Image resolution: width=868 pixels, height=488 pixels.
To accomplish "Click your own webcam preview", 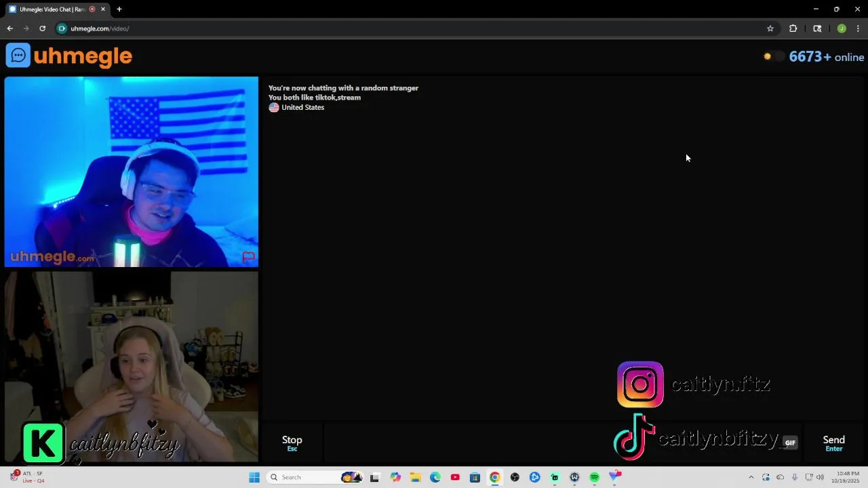I will [x=132, y=367].
